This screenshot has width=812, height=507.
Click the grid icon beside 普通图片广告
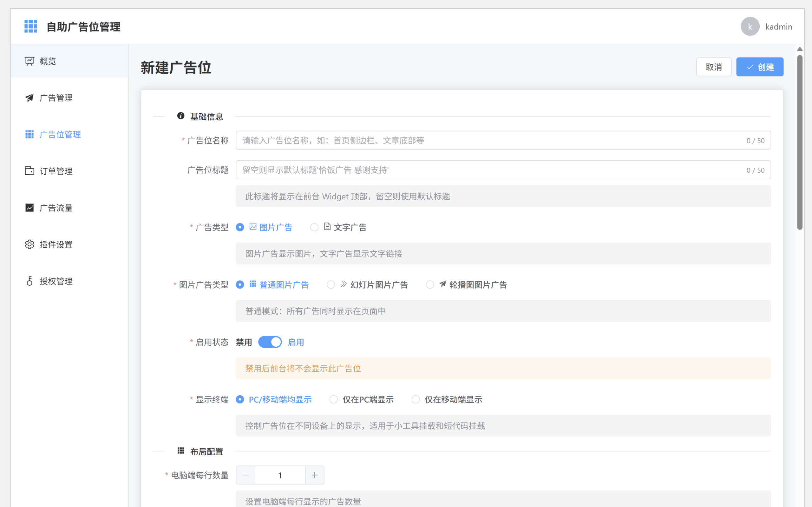(x=253, y=284)
